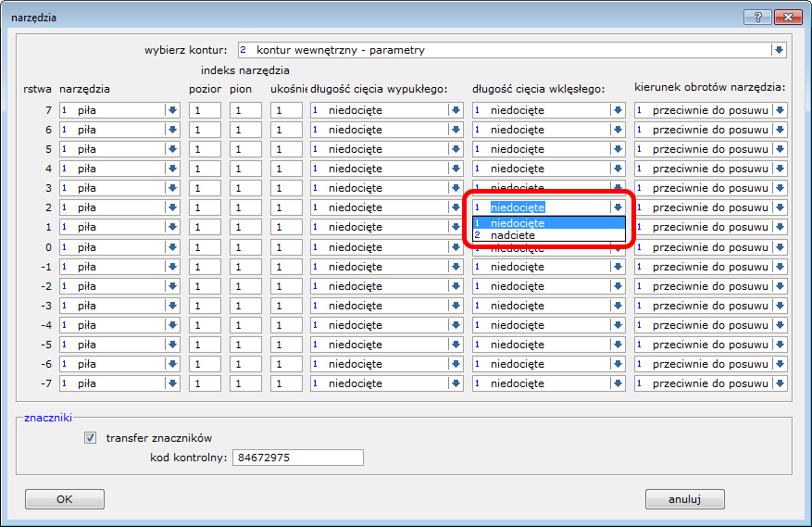The height and width of the screenshot is (527, 812).
Task: Click arrow of layer -3 wklęsłego cutting combo
Action: click(x=618, y=306)
